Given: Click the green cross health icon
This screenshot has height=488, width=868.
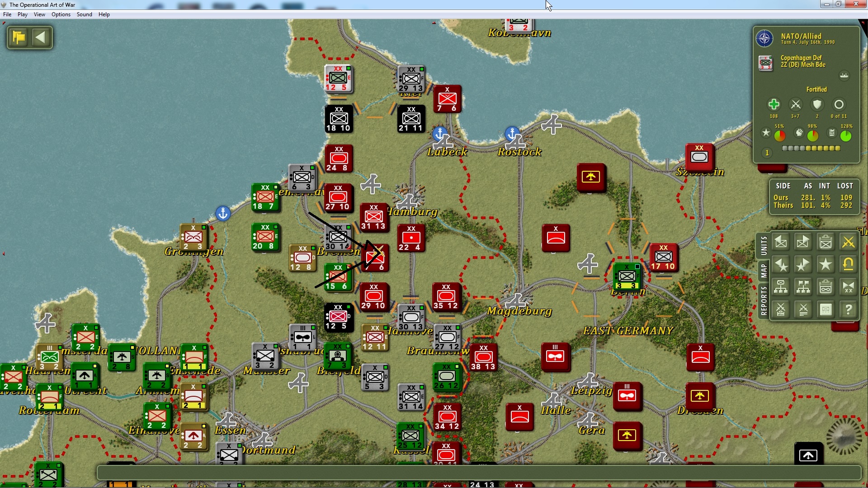Looking at the screenshot, I should point(774,104).
